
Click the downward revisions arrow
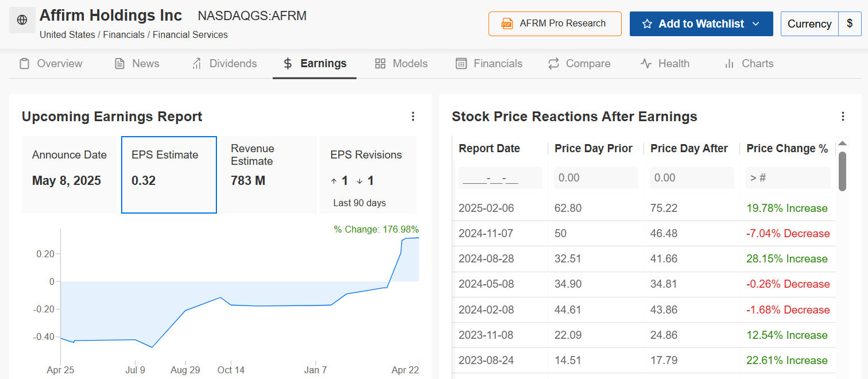click(x=359, y=181)
